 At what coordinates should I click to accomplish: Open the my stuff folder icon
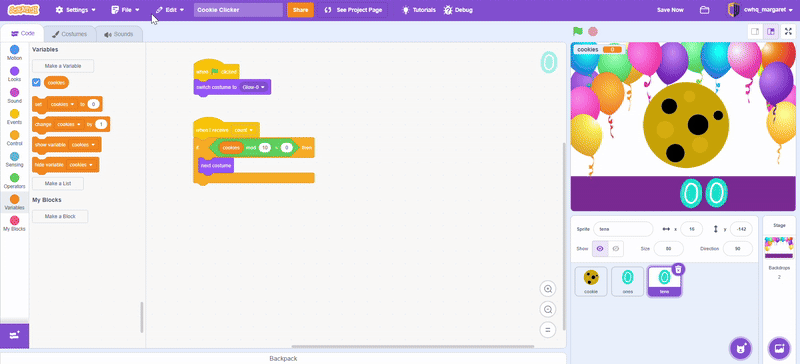click(x=705, y=10)
